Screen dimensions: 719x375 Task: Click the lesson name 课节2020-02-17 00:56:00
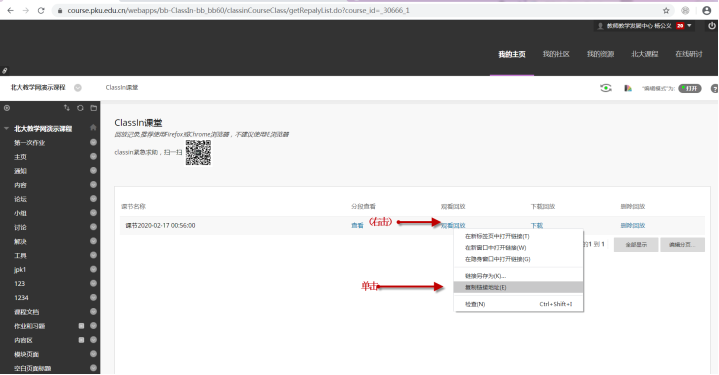coord(160,226)
